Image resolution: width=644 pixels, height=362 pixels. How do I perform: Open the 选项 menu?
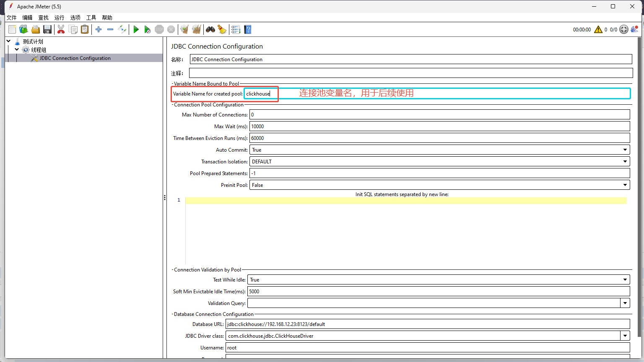coord(75,18)
